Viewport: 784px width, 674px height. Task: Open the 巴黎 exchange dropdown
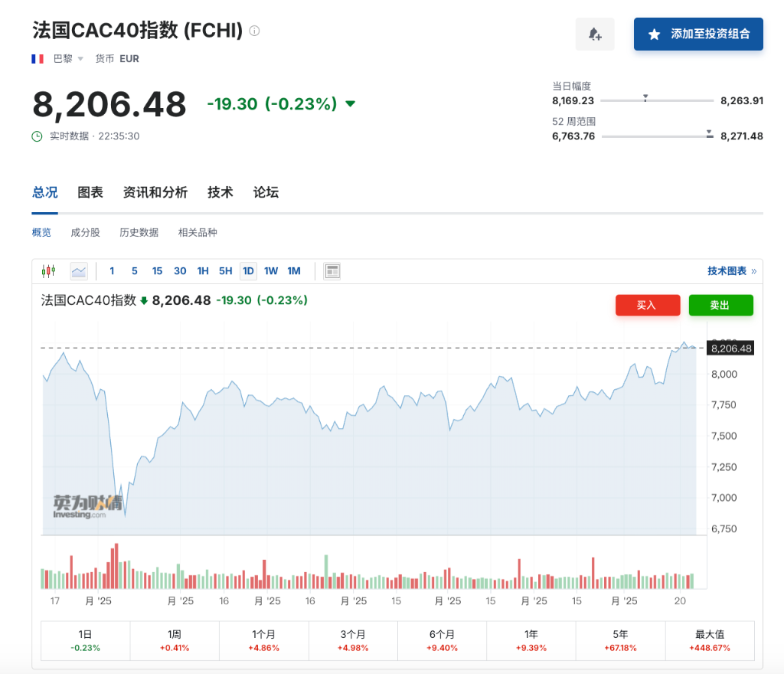pos(68,59)
